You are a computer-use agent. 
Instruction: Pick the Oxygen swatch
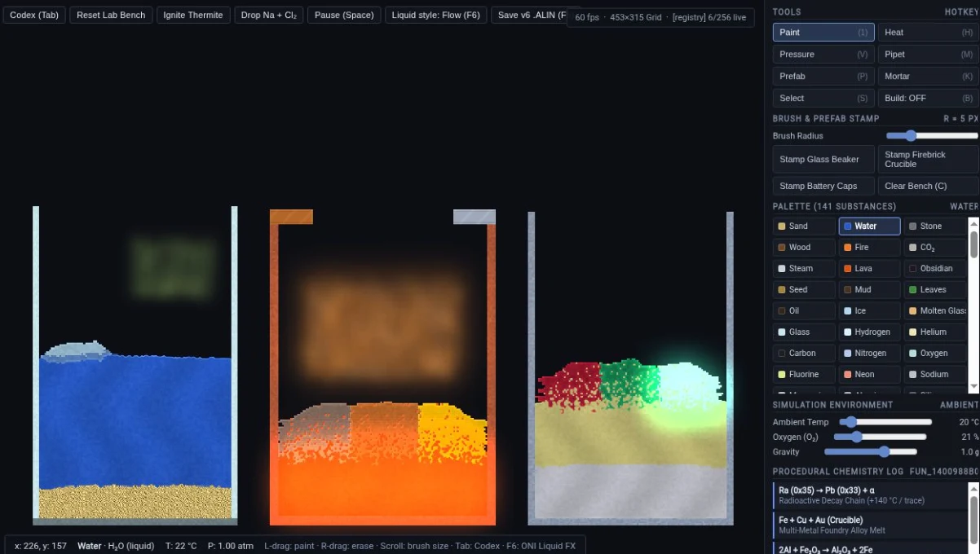tap(935, 353)
